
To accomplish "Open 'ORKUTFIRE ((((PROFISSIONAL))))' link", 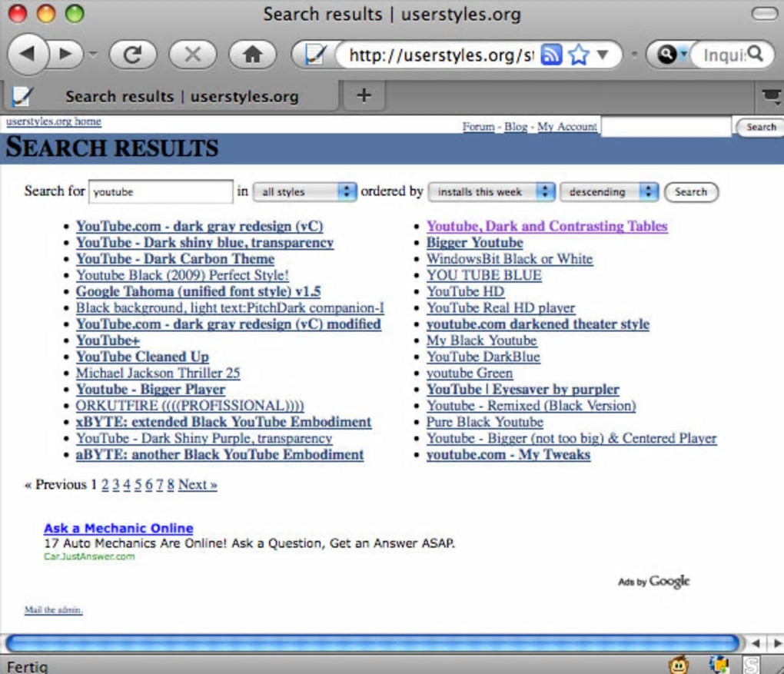I will 190,406.
